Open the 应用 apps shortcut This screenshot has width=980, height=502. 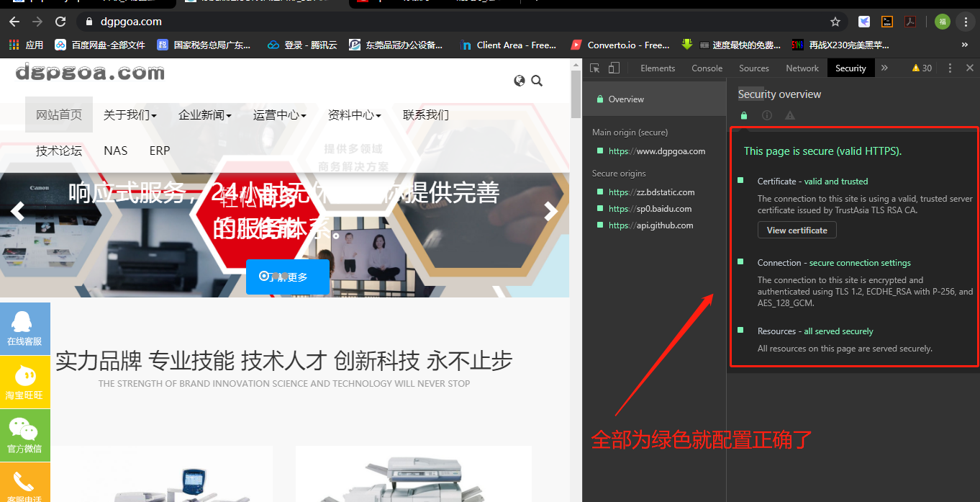tap(26, 45)
